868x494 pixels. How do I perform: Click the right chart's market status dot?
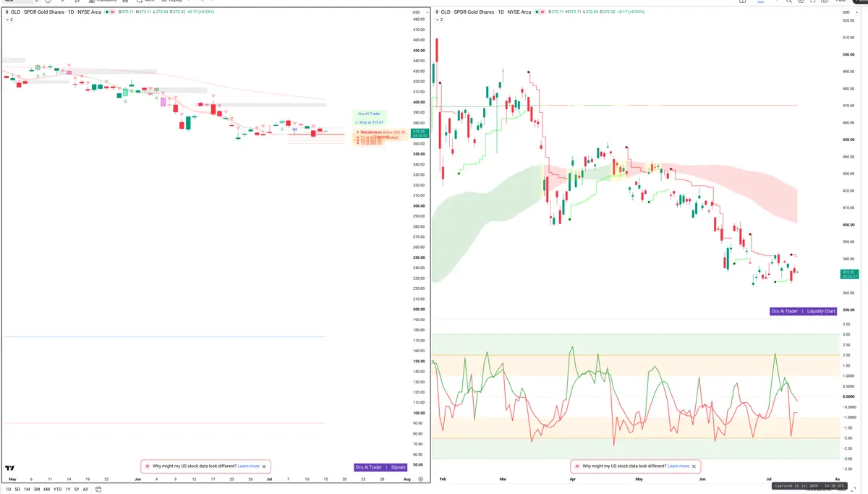(x=536, y=12)
